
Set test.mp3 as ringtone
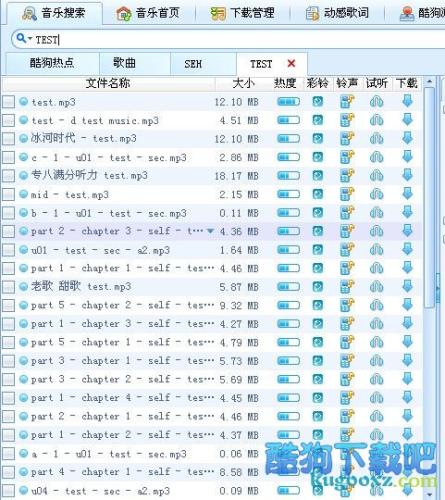347,102
